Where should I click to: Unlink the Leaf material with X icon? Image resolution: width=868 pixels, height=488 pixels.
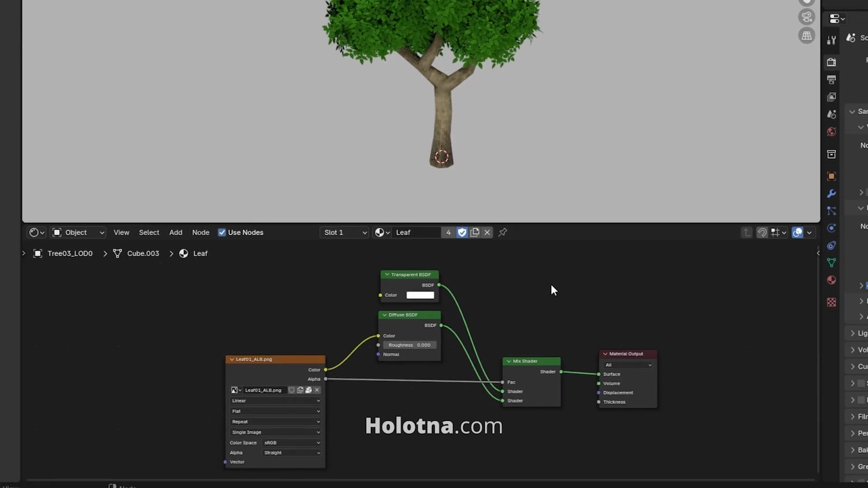pos(487,232)
